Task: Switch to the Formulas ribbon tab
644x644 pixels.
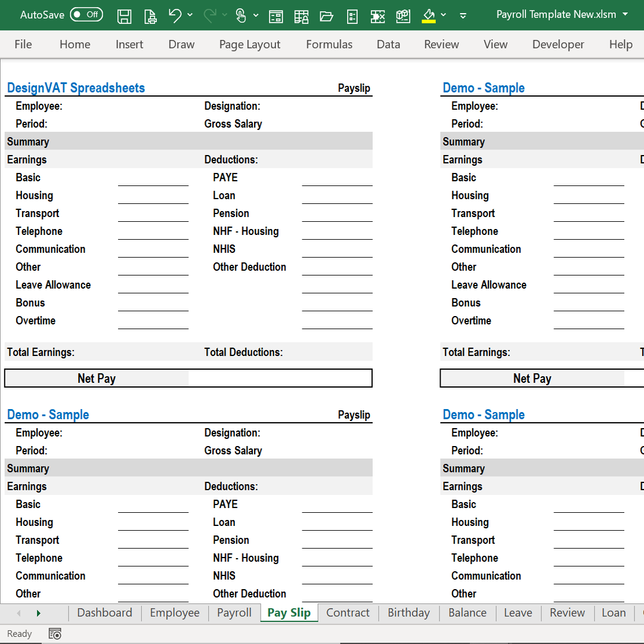Action: coord(329,44)
